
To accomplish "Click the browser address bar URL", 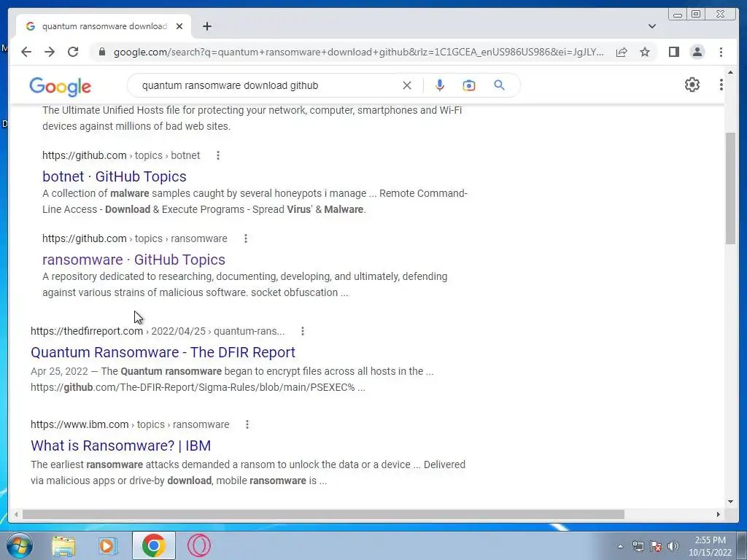I will (358, 52).
